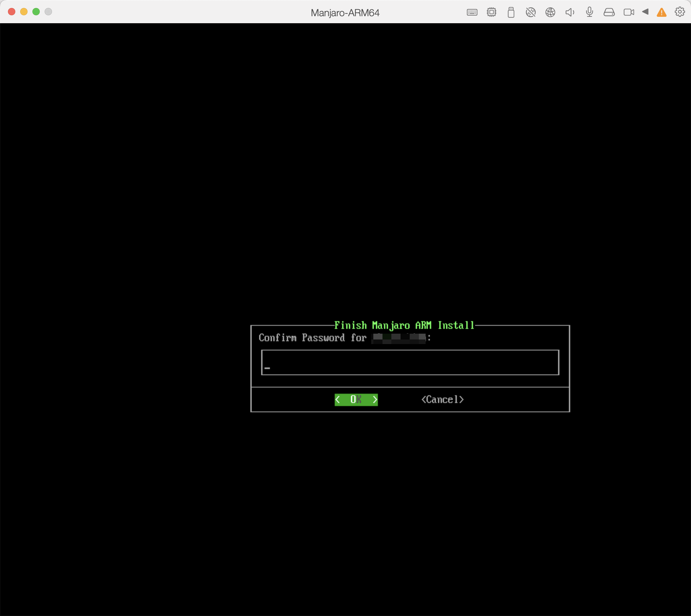Enter full screen with the green button

point(36,12)
